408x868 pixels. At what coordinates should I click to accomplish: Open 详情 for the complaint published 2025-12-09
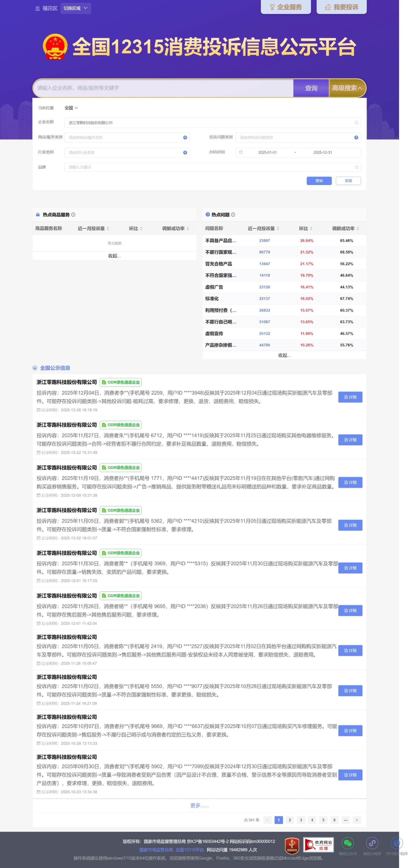point(350,483)
